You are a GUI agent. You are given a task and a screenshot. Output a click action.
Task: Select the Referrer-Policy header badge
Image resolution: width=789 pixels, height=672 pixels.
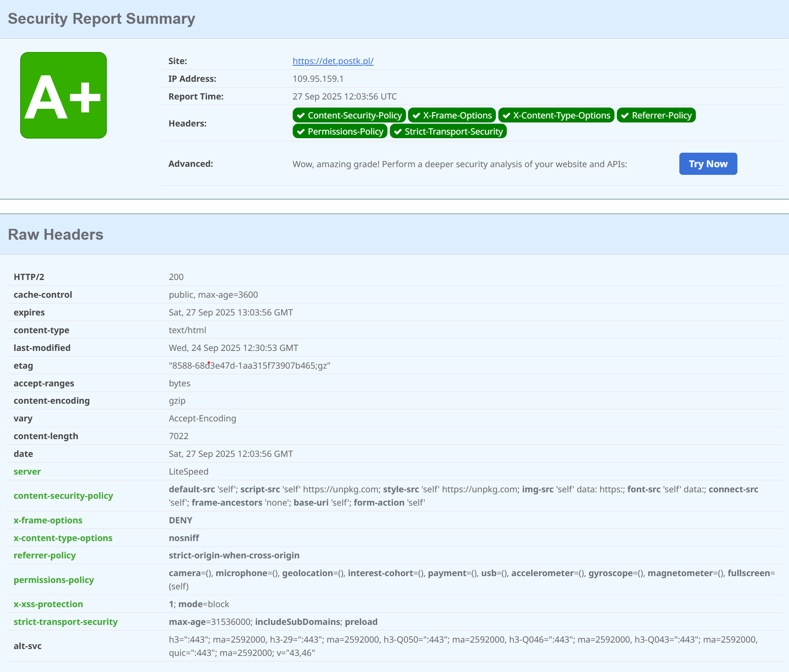pyautogui.click(x=656, y=115)
